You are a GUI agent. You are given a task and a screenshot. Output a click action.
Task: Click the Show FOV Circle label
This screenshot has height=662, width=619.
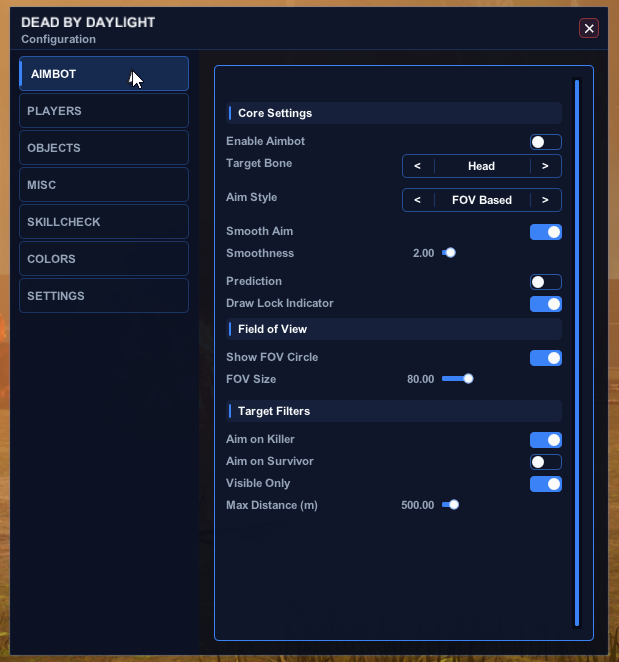pos(272,357)
